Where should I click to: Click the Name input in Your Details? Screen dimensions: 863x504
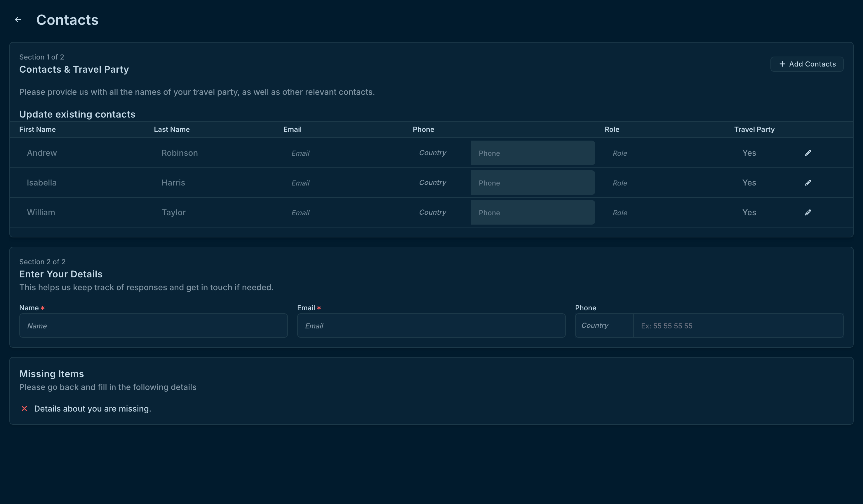pyautogui.click(x=153, y=325)
